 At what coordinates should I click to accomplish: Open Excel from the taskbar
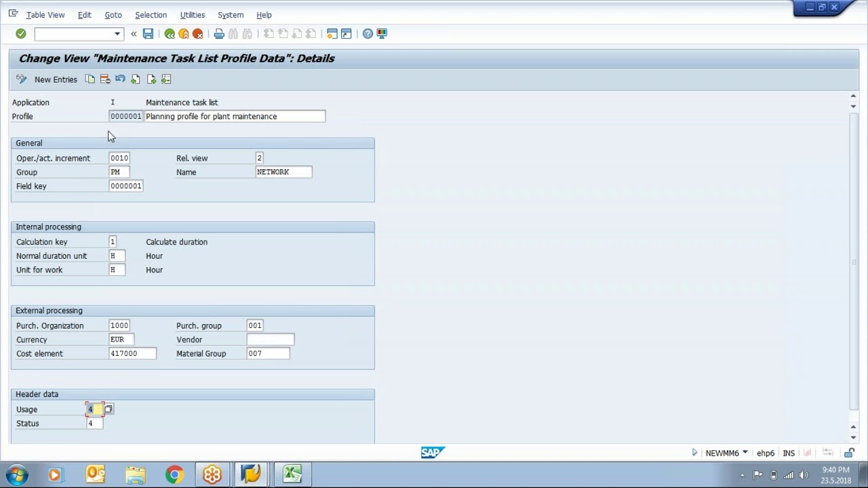point(292,474)
